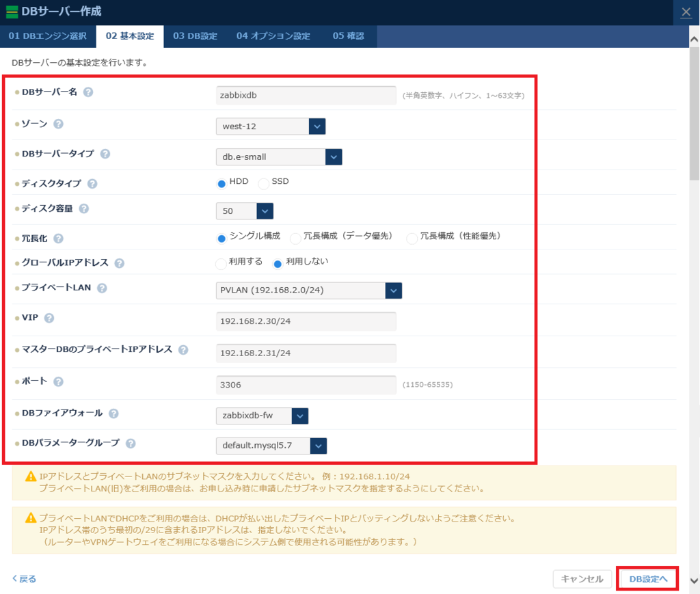The width and height of the screenshot is (700, 594).
Task: Choose 冗長構成（データ優先） redundancy option
Action: pos(296,238)
